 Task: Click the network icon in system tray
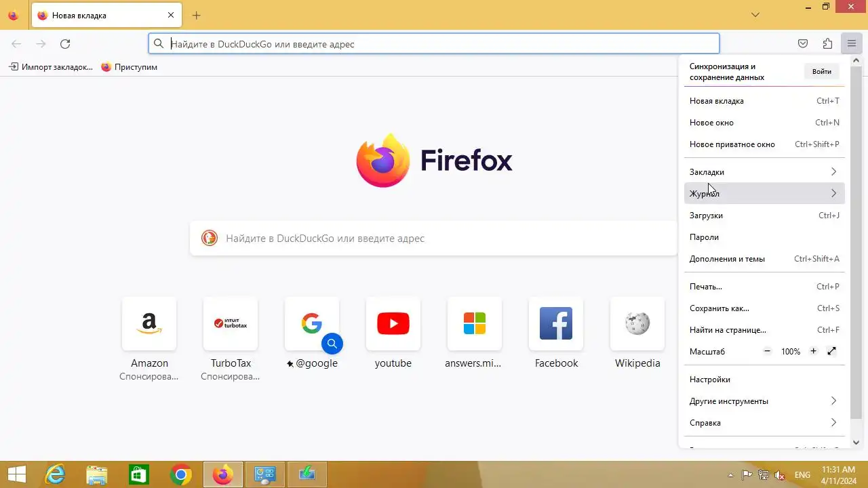[x=764, y=475]
